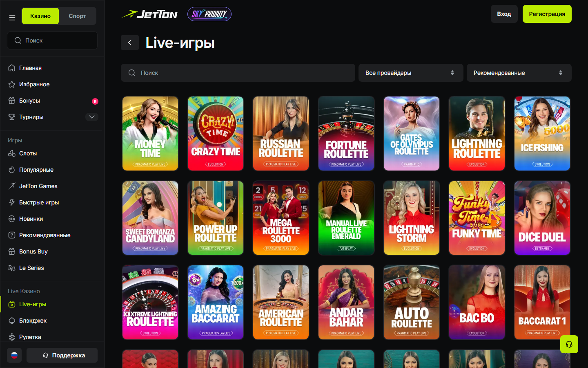The image size is (588, 368).
Task: Open the Рекомендованные sort dropdown
Action: tap(519, 73)
